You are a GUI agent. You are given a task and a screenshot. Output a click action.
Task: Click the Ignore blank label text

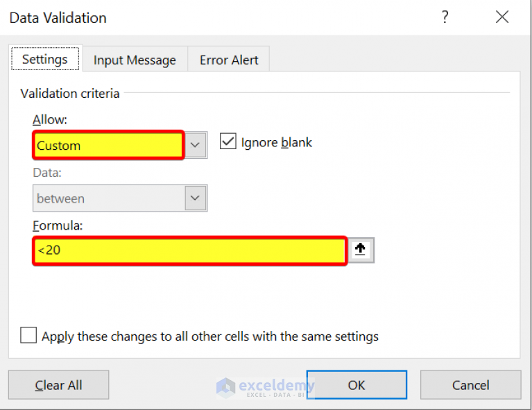(276, 142)
